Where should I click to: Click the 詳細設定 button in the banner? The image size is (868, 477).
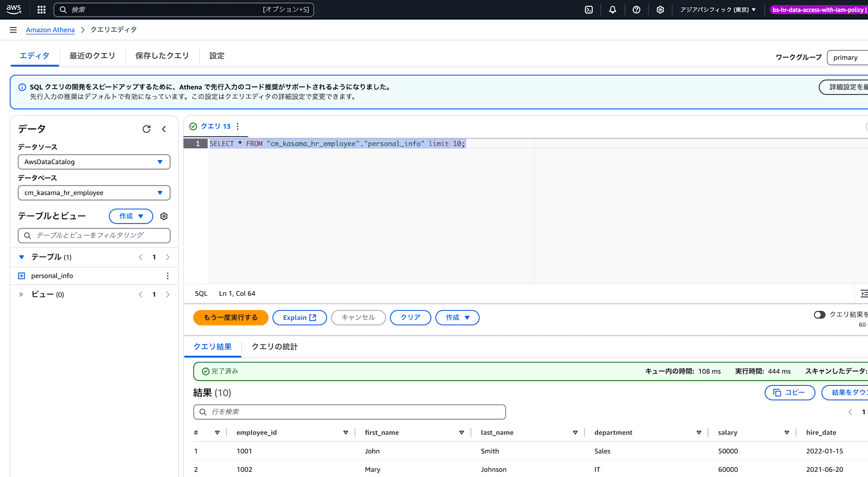pyautogui.click(x=844, y=87)
